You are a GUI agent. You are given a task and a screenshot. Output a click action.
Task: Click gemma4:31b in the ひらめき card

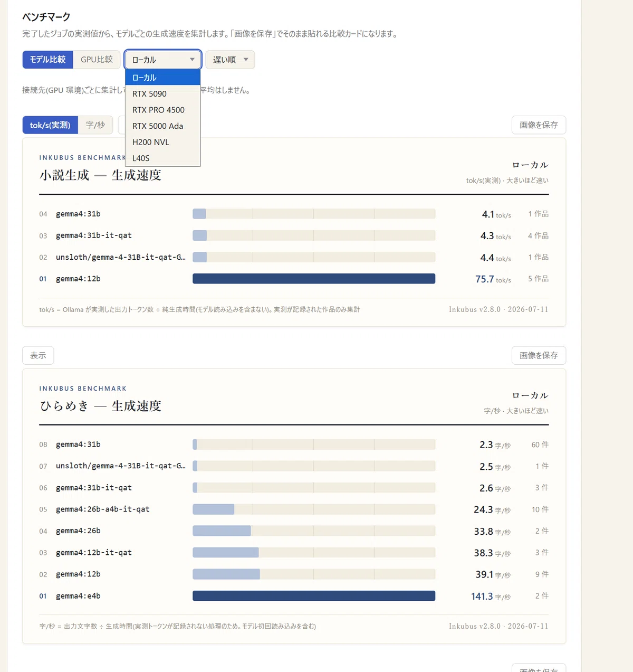(78, 444)
